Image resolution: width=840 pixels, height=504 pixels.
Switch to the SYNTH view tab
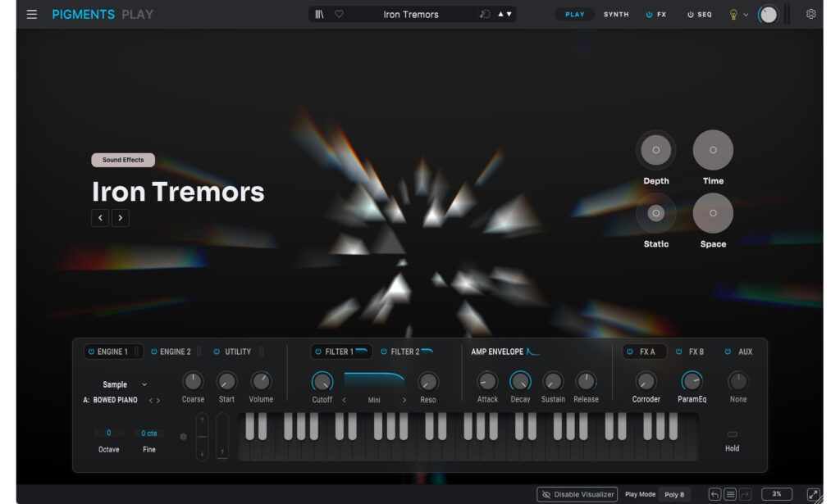pyautogui.click(x=616, y=15)
